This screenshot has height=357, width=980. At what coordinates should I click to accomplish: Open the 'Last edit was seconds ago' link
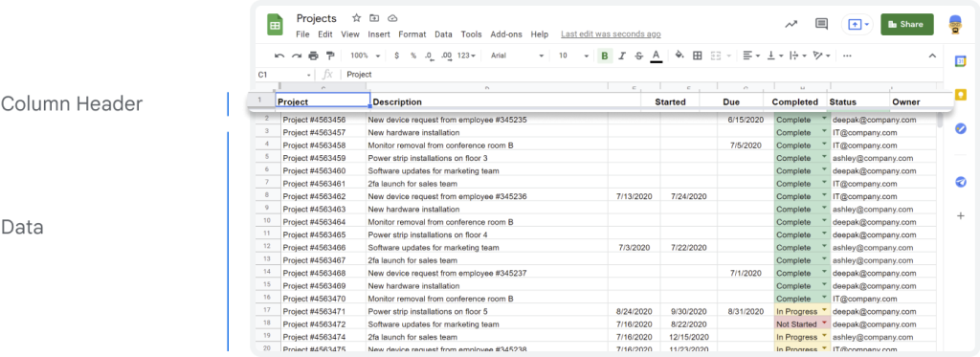(611, 34)
